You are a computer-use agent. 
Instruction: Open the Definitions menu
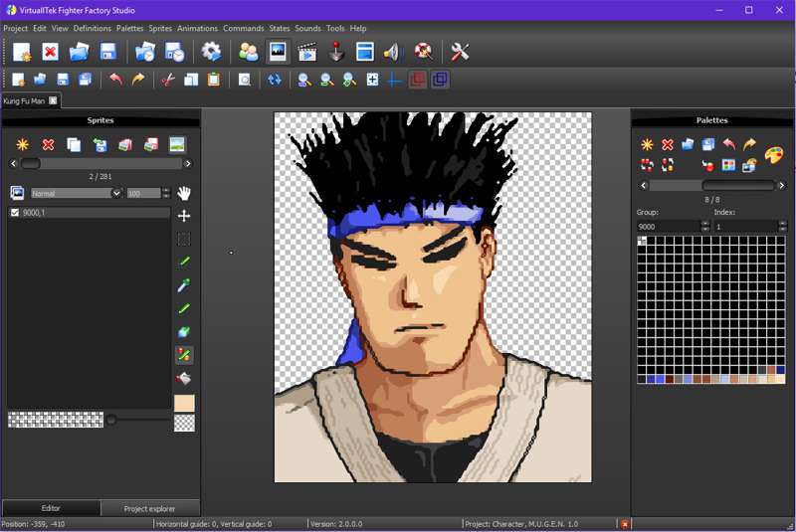[92, 29]
